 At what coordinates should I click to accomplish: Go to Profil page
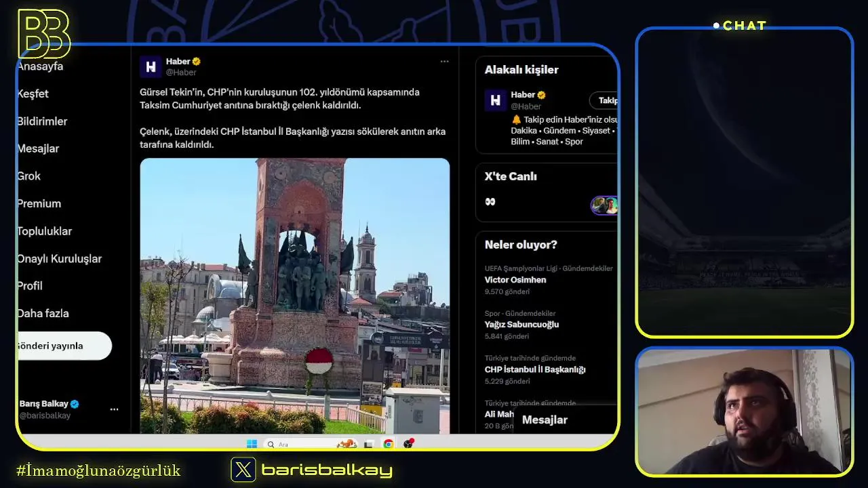[x=30, y=286]
